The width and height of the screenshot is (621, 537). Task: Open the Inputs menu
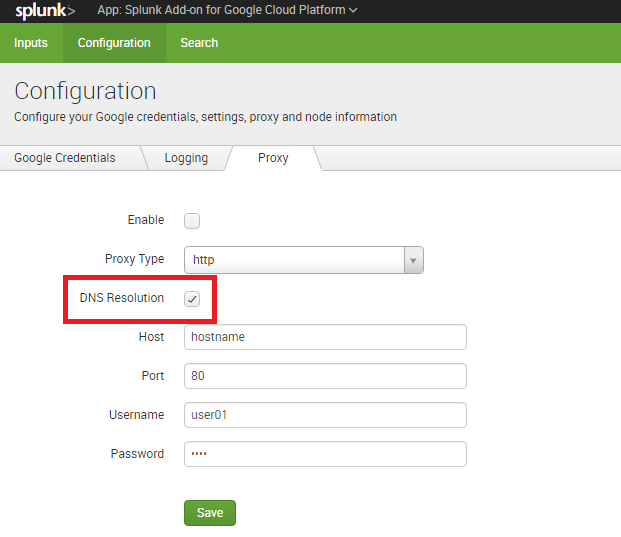coord(31,43)
